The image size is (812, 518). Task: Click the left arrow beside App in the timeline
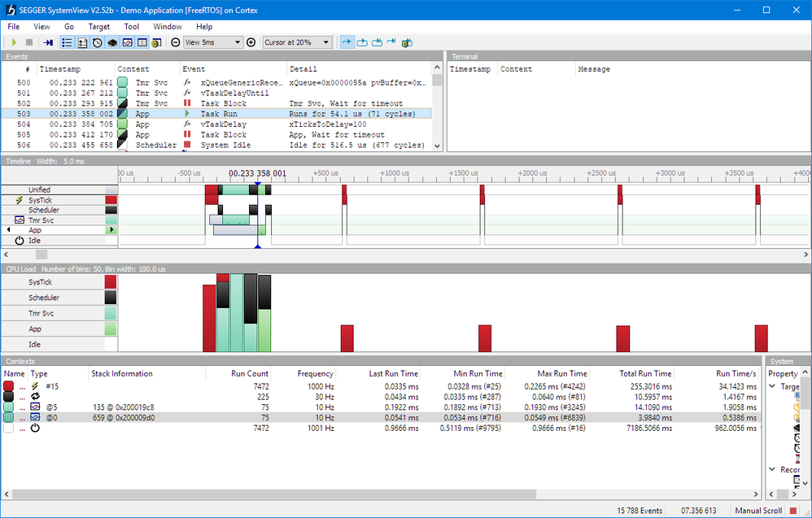click(8, 230)
